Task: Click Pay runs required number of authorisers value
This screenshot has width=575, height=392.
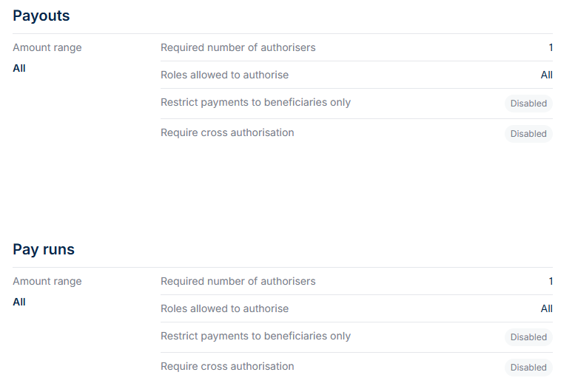Action: coord(551,281)
